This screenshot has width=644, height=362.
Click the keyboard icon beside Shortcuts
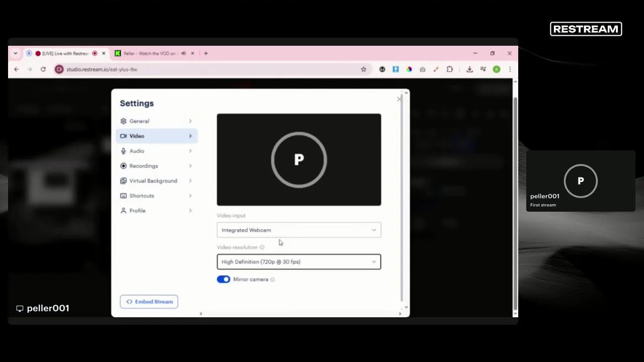click(x=123, y=196)
